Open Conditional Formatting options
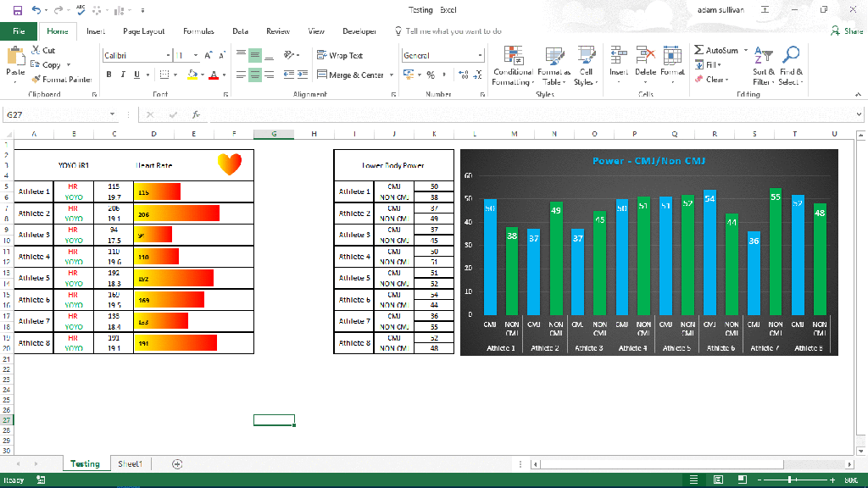 pos(513,66)
